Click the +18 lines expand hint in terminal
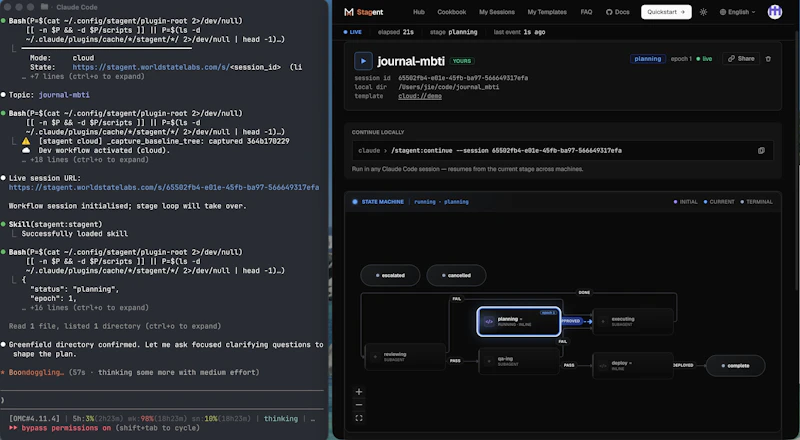This screenshot has width=800, height=440. (85, 160)
